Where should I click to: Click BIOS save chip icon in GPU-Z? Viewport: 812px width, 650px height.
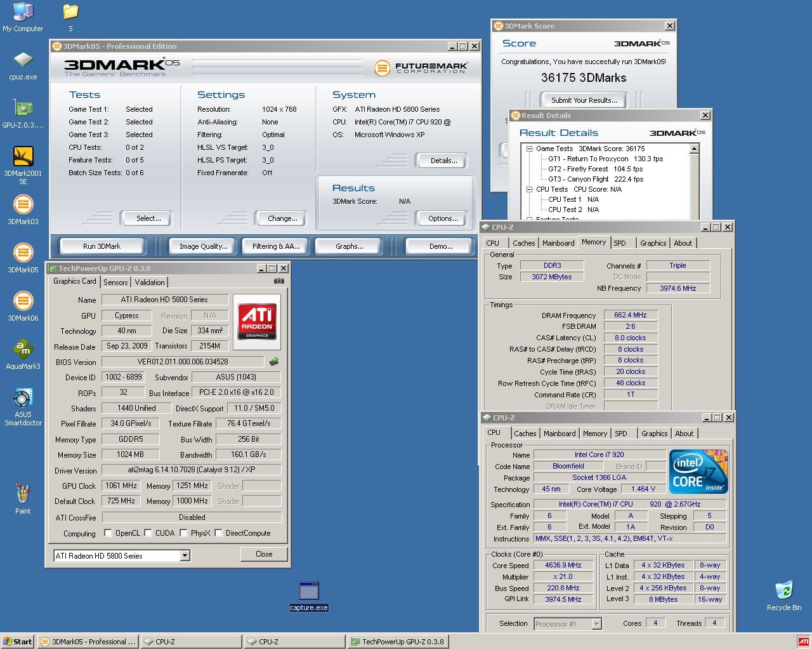point(274,362)
